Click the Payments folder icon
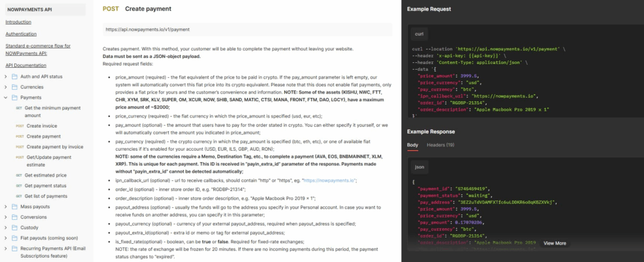 (15, 97)
